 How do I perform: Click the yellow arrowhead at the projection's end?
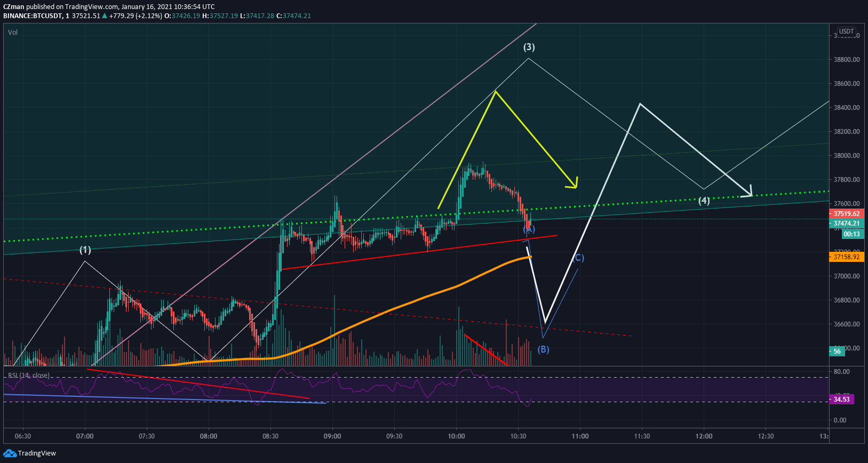(572, 183)
